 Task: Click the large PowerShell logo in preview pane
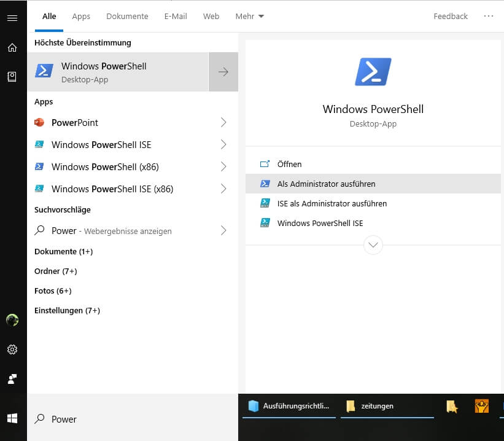373,72
